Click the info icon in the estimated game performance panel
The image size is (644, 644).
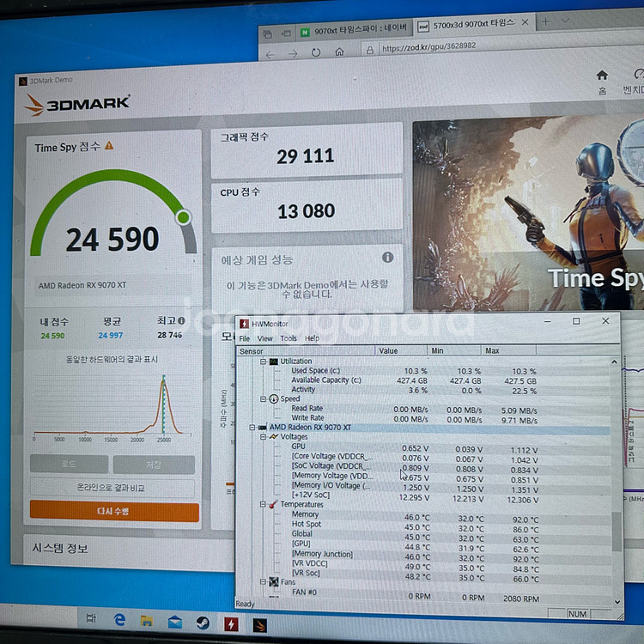click(x=388, y=258)
